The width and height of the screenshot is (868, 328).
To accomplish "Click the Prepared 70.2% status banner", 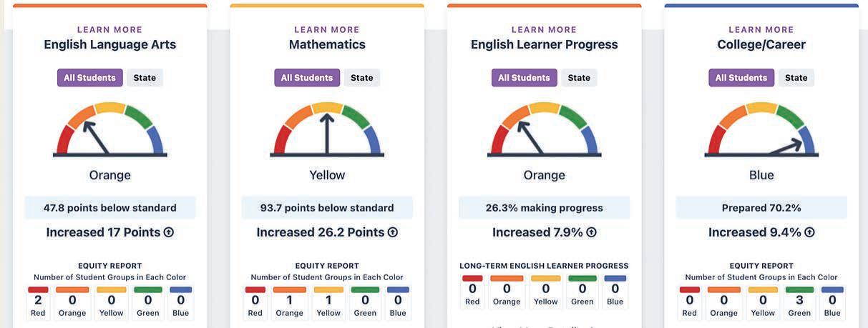I will (x=761, y=208).
